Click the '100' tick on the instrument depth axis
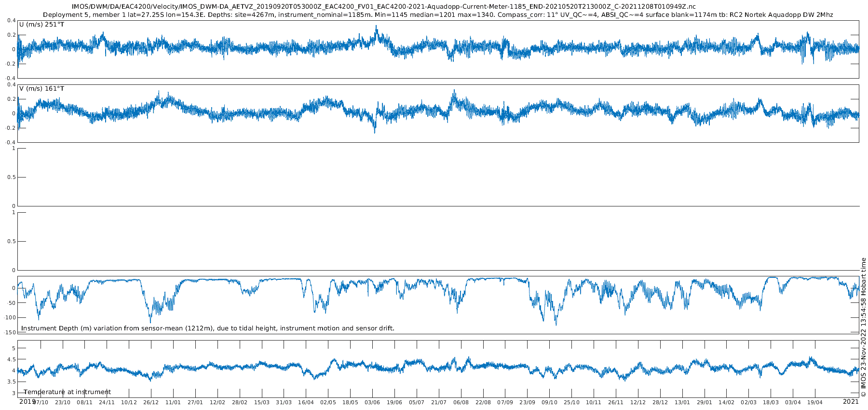 pyautogui.click(x=10, y=318)
